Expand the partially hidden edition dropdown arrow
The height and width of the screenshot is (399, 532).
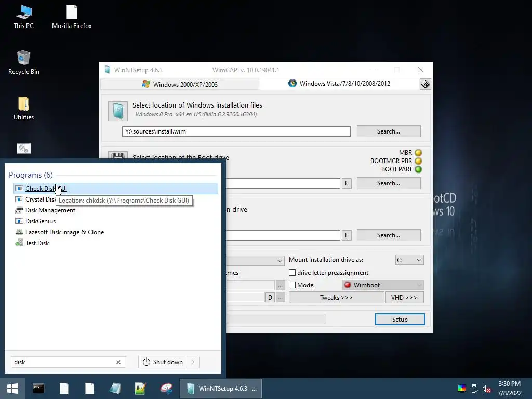(280, 261)
